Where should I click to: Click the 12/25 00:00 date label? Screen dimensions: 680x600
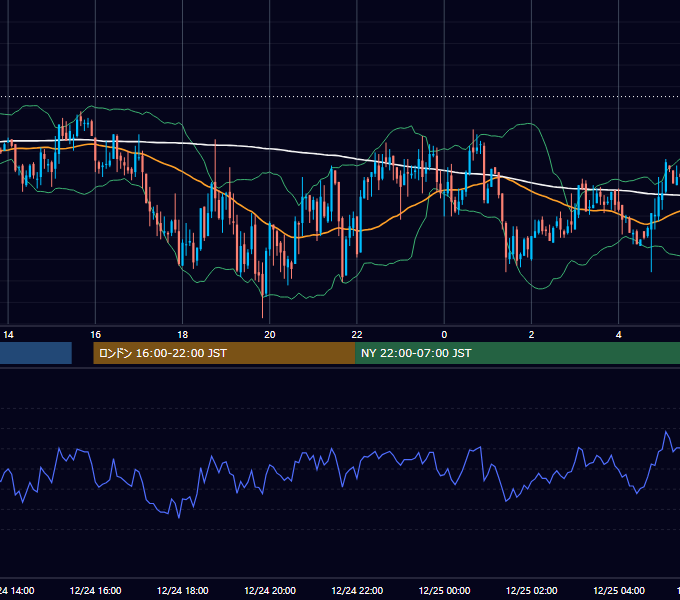pos(444,590)
